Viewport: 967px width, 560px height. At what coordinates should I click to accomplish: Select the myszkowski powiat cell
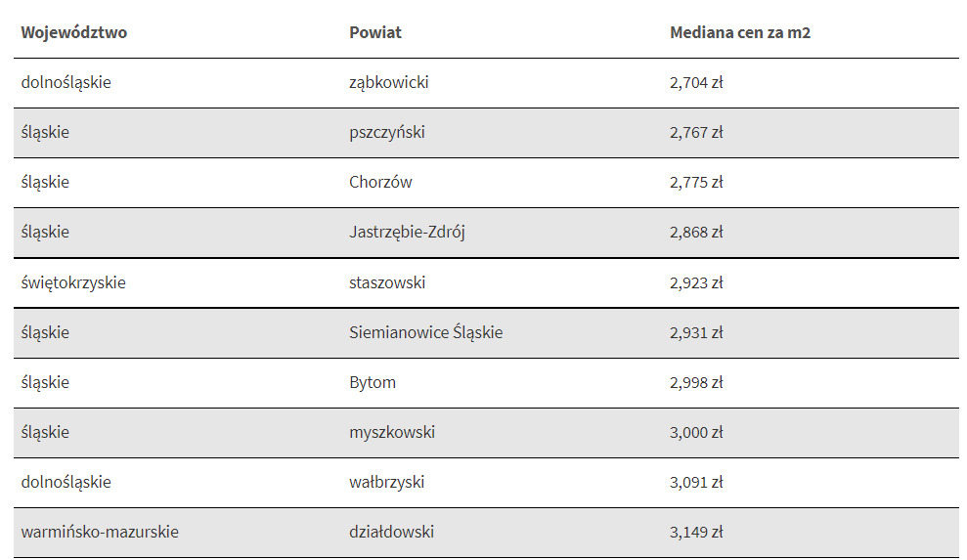point(392,432)
